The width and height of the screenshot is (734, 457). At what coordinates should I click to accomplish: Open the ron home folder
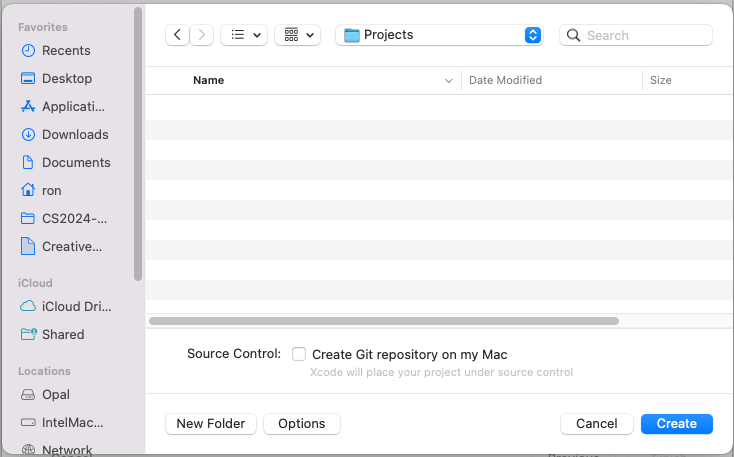(51, 190)
